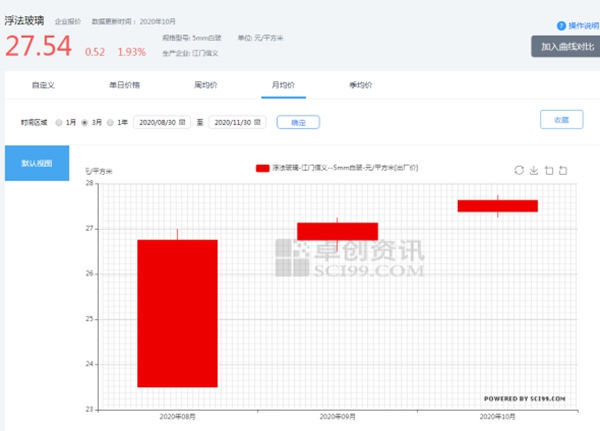Switch to the 周均价 tab
Image resolution: width=600 pixels, height=431 pixels.
[x=205, y=85]
